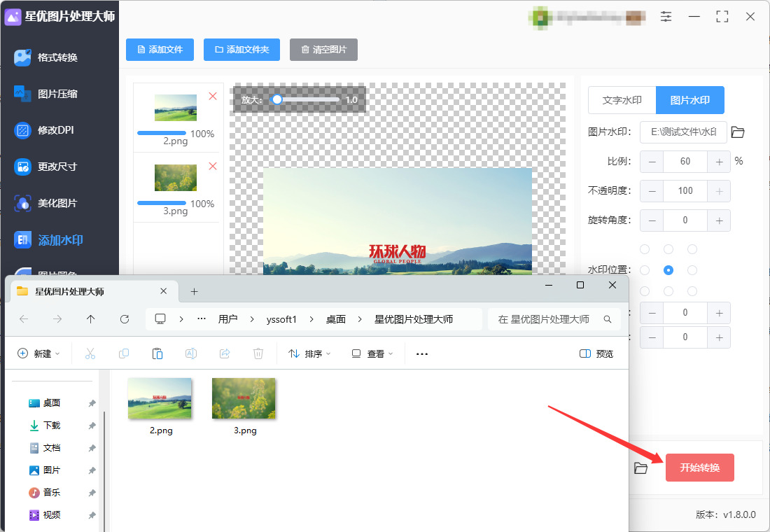Remove 3.png using its red X
The image size is (770, 532).
(x=213, y=166)
